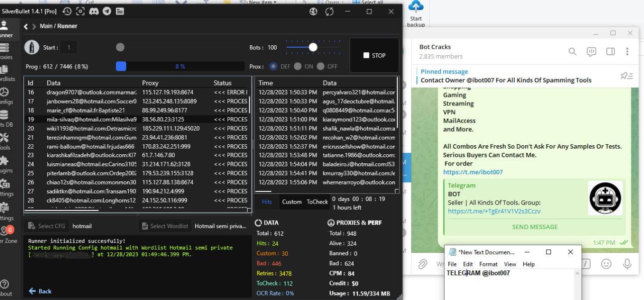The height and width of the screenshot is (300, 644).
Task: Switch to the ToCheck tab
Action: pyautogui.click(x=317, y=202)
